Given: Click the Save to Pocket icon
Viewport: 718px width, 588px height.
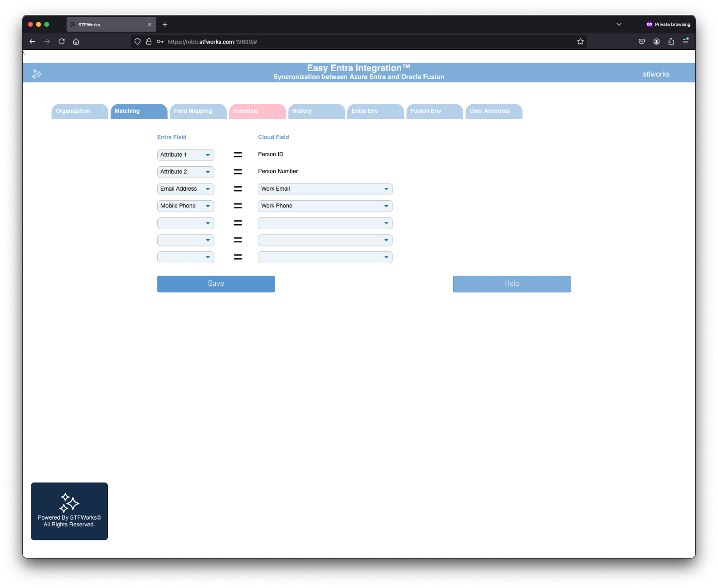Looking at the screenshot, I should click(x=641, y=42).
